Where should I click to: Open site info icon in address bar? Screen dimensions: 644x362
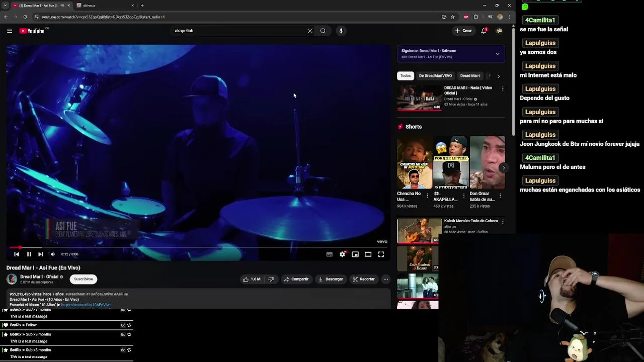pyautogui.click(x=37, y=17)
